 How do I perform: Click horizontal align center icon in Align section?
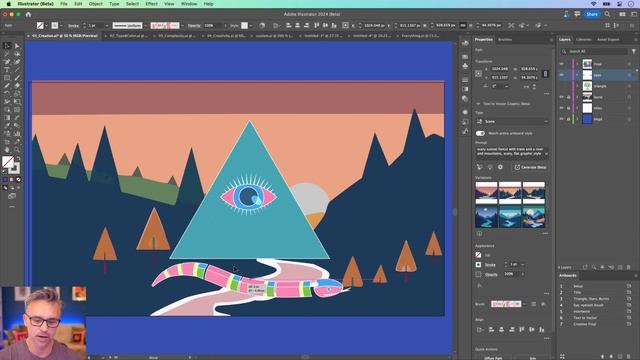(502, 329)
